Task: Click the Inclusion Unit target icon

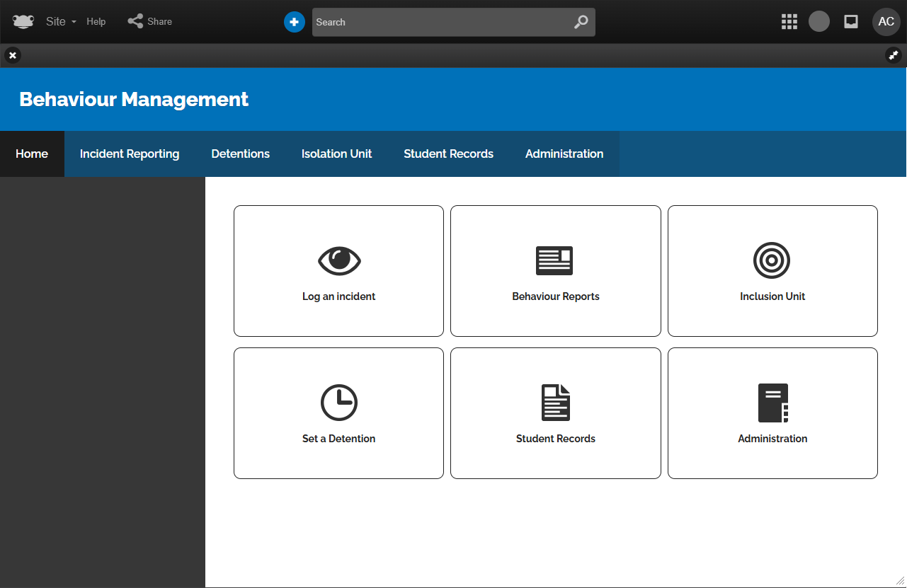Action: click(x=772, y=260)
